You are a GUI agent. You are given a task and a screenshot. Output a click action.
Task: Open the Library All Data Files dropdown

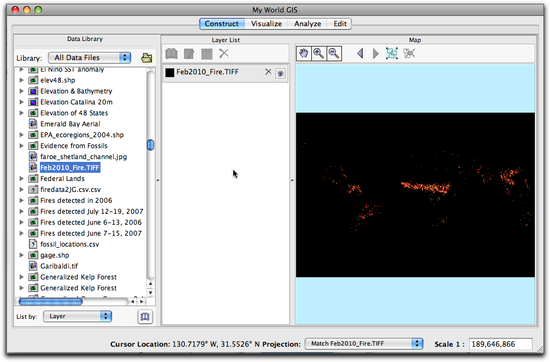point(89,58)
